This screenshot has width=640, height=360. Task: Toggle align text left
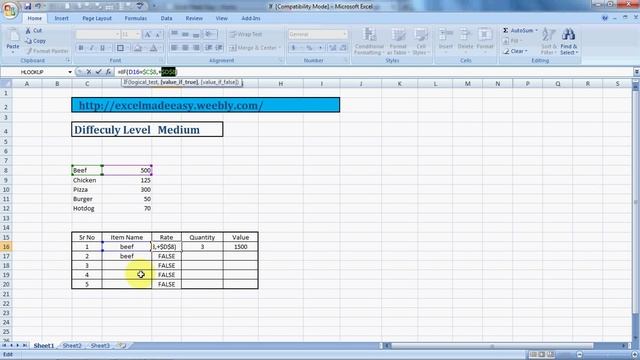coord(174,48)
